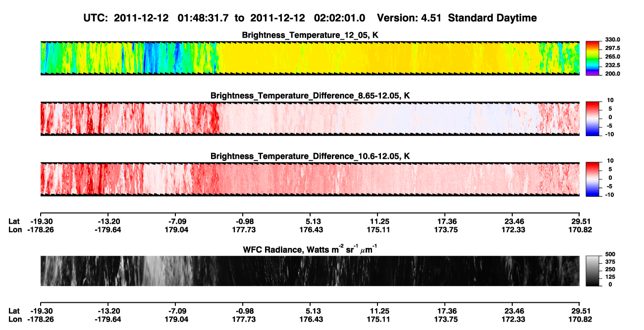This screenshot has width=644, height=330.
Task: Click longitude -179.64 on the axis under the 10.6-12.05 panel
Action: coord(109,230)
